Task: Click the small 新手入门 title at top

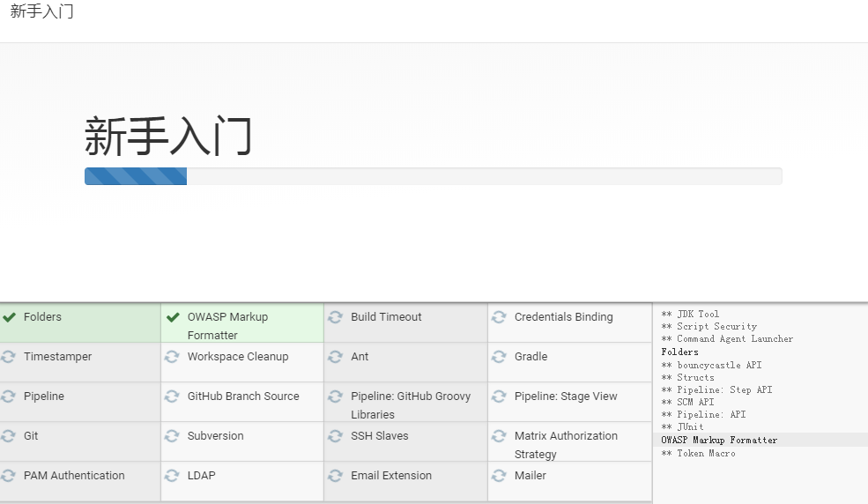Action: (x=41, y=11)
